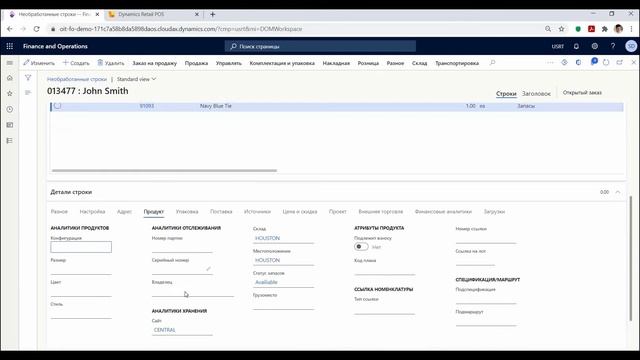Screen dimensions: 640x360
Task: Click the serial number input field
Action: [182, 269]
